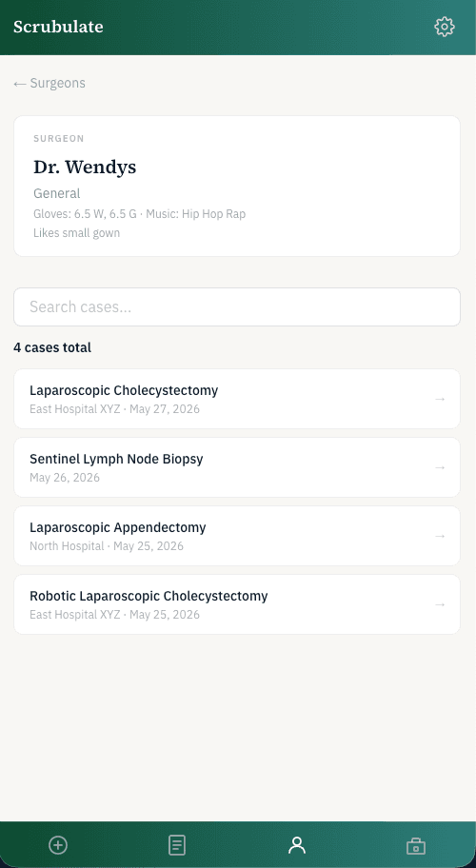Click the May 26, 2026 case date

[65, 477]
